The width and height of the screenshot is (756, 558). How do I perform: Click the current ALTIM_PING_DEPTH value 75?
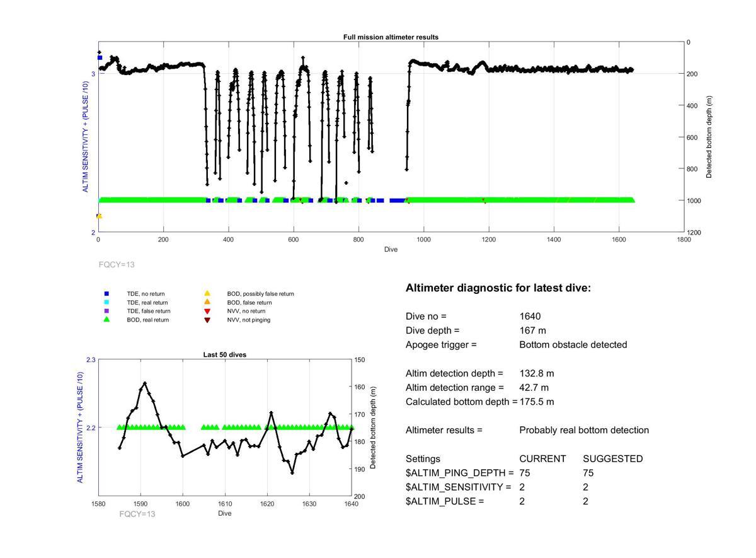[x=525, y=473]
